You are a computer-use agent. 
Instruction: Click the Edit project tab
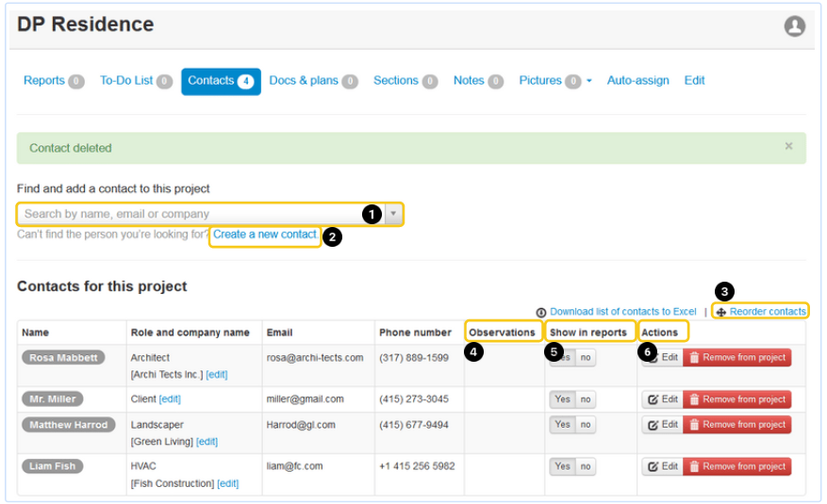pos(694,81)
